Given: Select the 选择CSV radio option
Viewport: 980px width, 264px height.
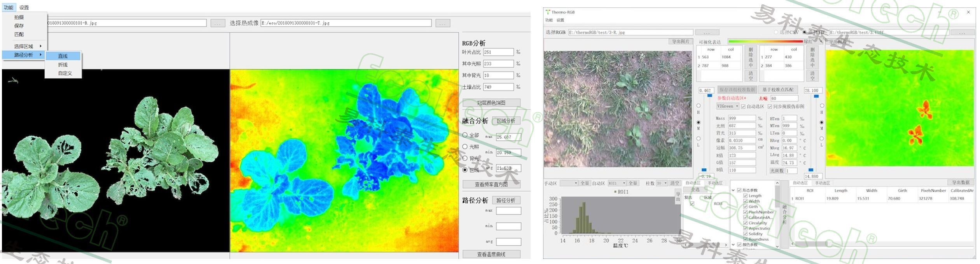Looking at the screenshot, I should 776,32.
